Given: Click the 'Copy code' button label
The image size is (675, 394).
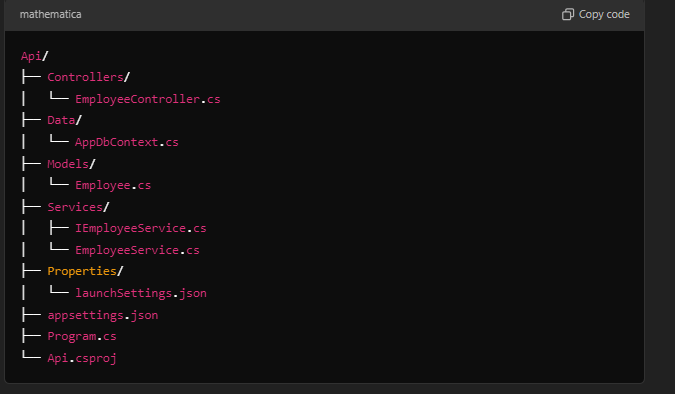Looking at the screenshot, I should point(604,14).
